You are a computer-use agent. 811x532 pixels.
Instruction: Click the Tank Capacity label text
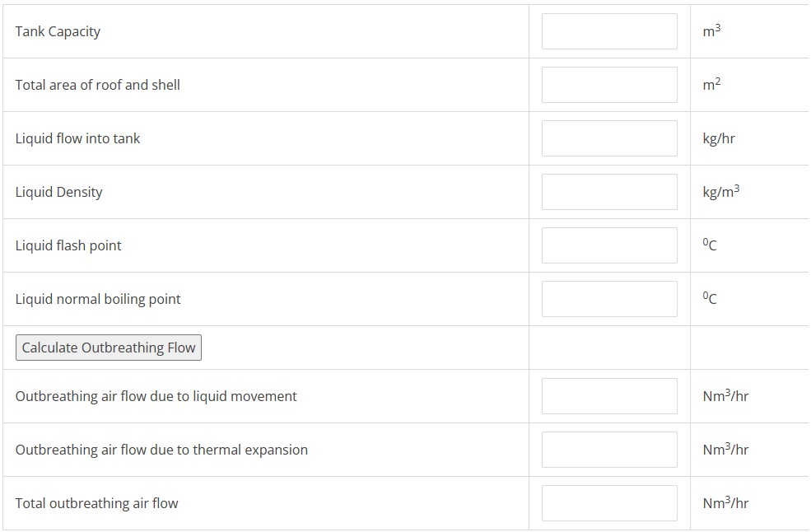point(58,31)
